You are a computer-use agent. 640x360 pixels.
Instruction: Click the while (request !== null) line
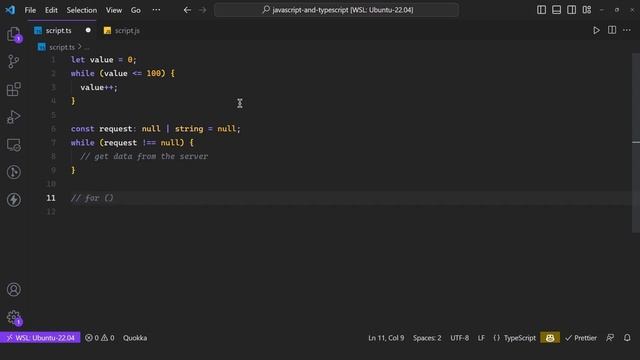tap(132, 142)
